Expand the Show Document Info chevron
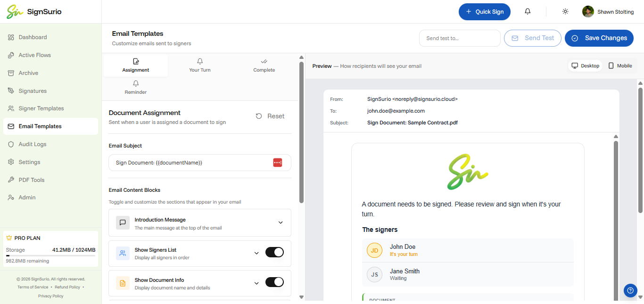 (256, 283)
